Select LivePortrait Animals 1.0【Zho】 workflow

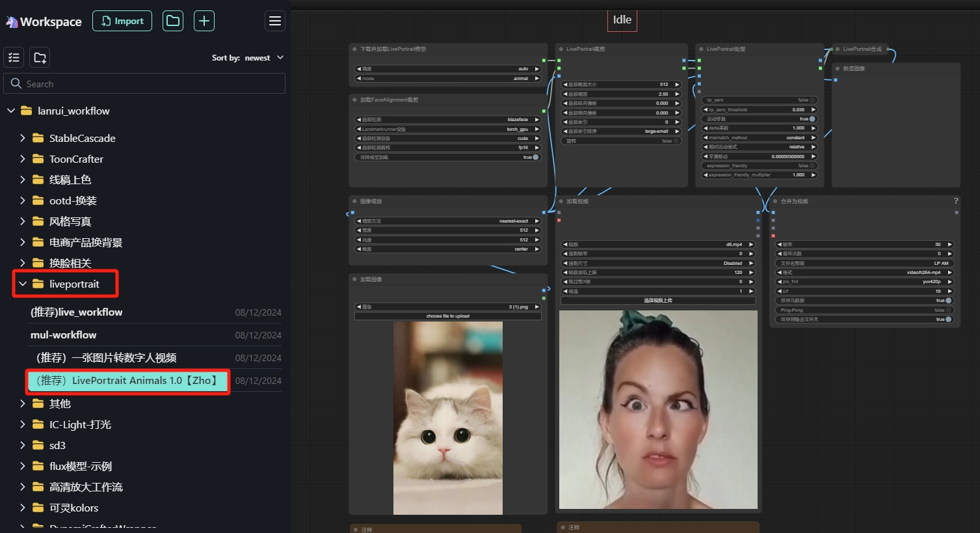tap(127, 381)
